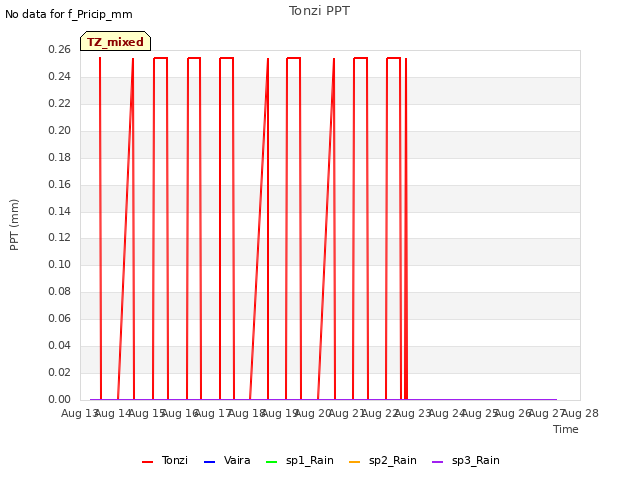This screenshot has height=480, width=640.
Task: Click the TZ_mixed annotation label
Action: tap(116, 41)
